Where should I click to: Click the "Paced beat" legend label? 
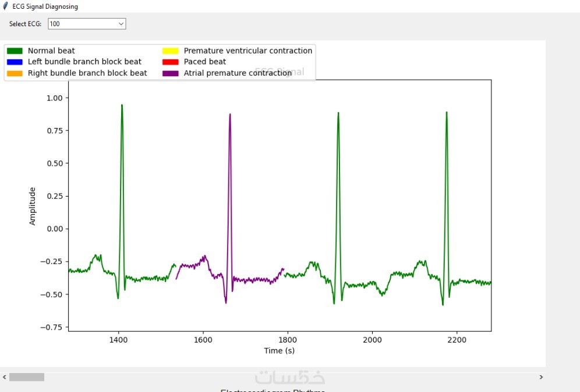[x=205, y=62]
